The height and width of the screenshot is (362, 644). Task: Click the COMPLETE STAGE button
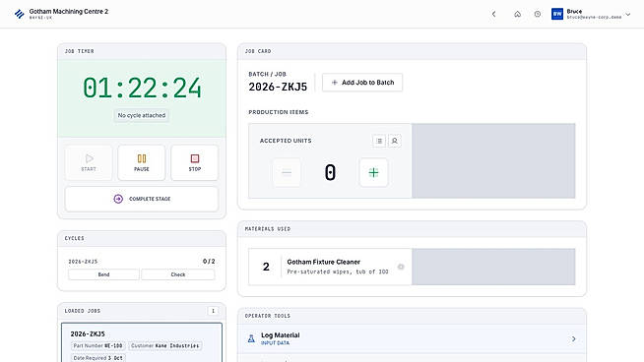click(x=142, y=199)
